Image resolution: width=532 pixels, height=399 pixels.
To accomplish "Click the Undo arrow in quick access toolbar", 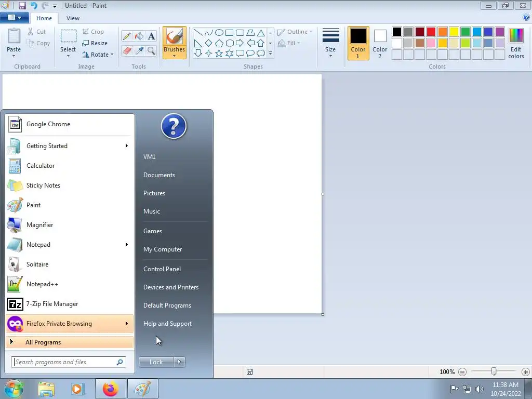I will [x=34, y=5].
